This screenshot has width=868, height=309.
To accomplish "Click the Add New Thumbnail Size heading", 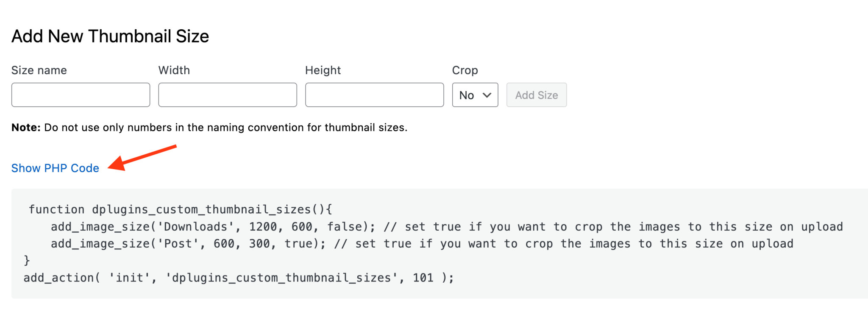I will tap(110, 36).
